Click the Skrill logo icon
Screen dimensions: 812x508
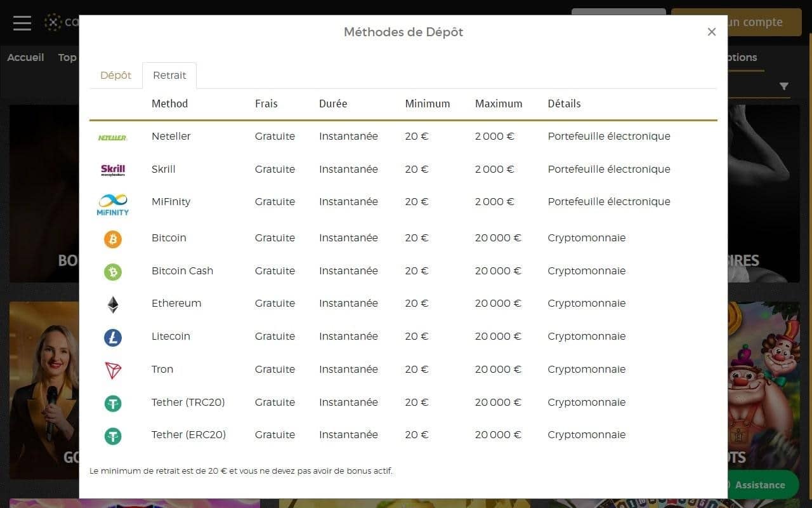pyautogui.click(x=113, y=170)
